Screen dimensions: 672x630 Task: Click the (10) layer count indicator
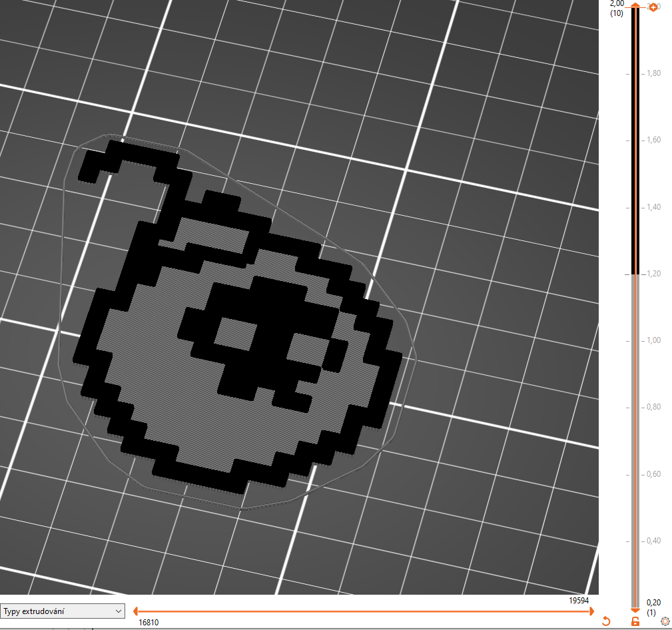point(618,12)
